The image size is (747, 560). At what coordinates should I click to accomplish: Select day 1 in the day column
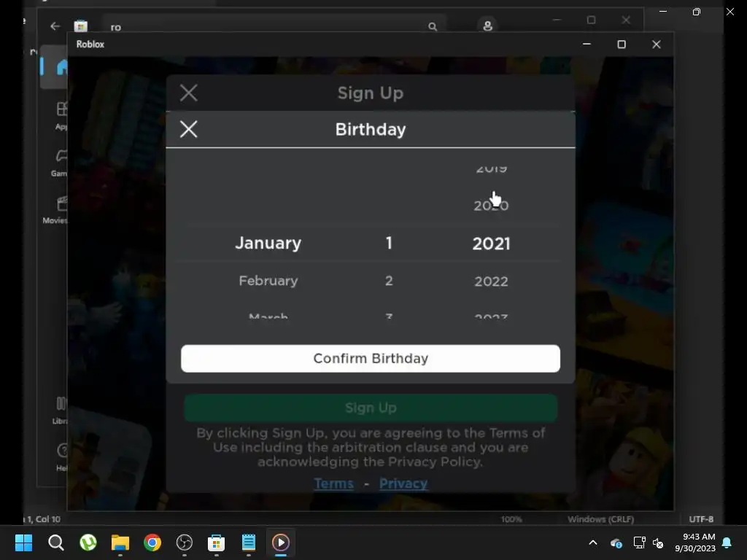coord(389,243)
